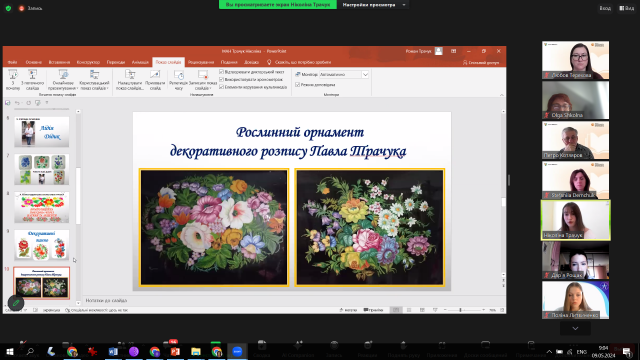Click the slide title text

[x=288, y=142]
